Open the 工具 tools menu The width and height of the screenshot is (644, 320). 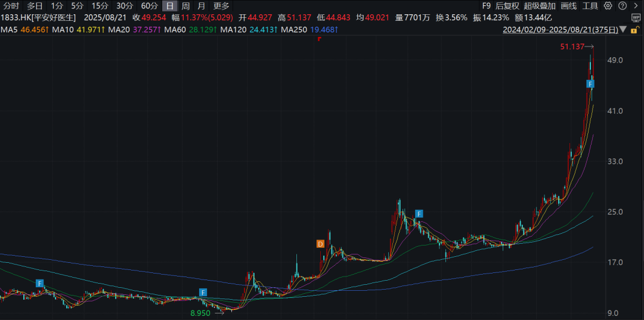click(590, 6)
